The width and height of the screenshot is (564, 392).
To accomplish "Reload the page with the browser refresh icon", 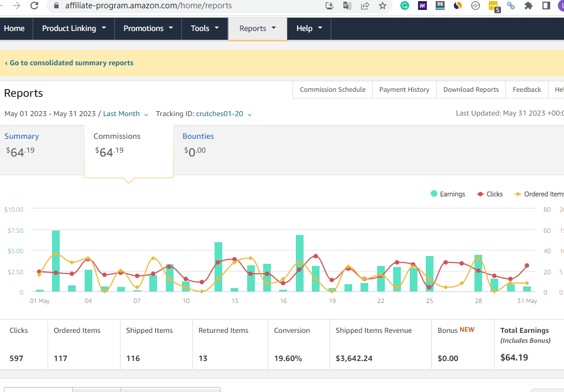I will pos(34,6).
